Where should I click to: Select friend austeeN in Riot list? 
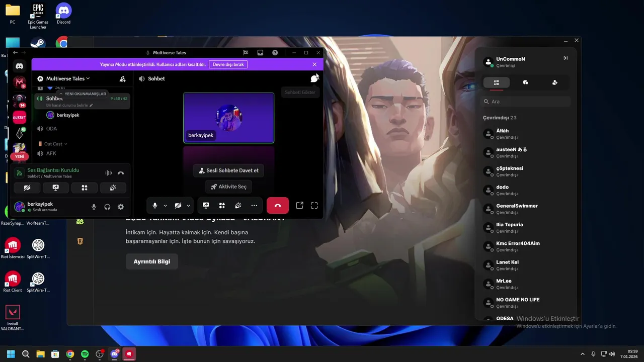[x=526, y=152]
